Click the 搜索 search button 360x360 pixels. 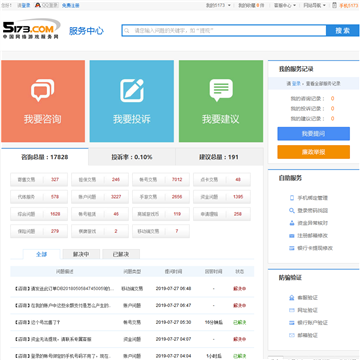(342, 31)
